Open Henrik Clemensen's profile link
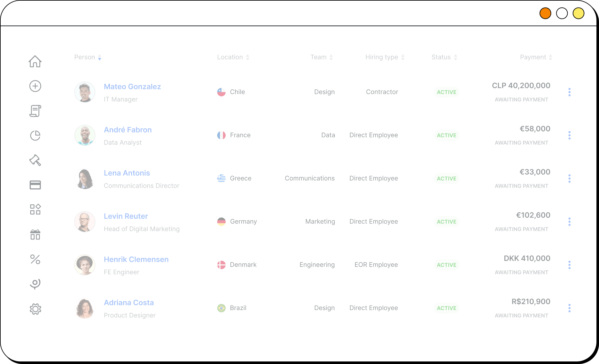 (x=136, y=259)
